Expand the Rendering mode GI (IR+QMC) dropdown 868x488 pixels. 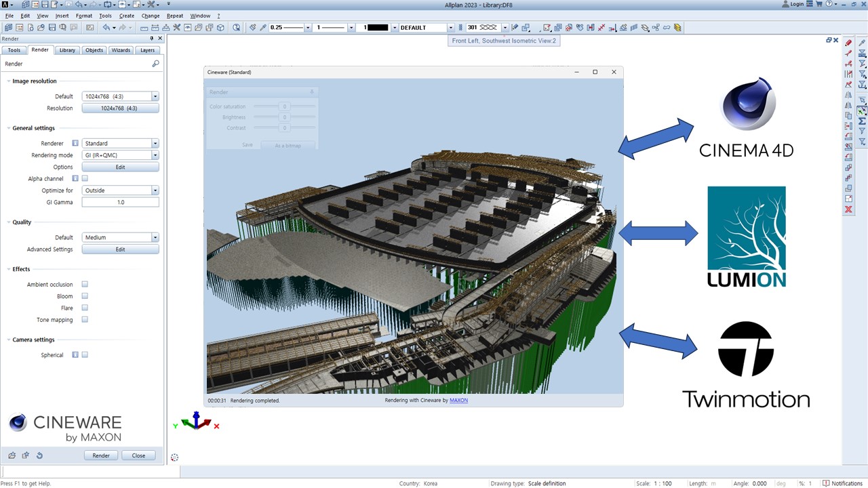pos(120,155)
